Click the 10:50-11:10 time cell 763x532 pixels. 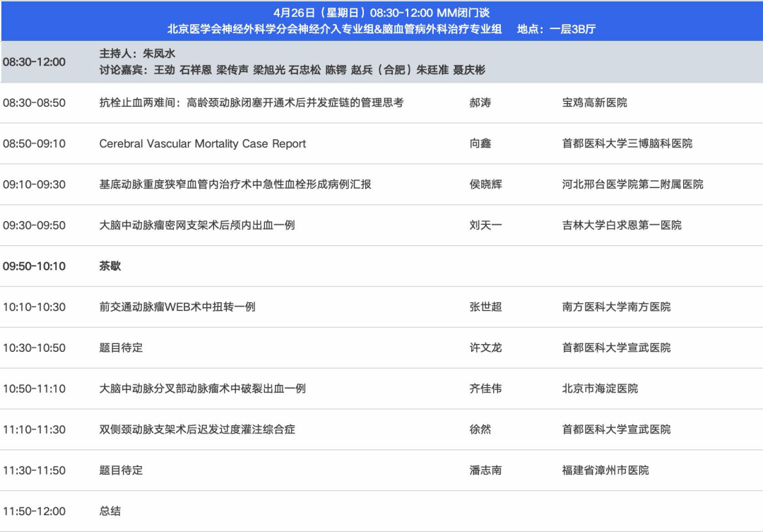click(x=34, y=389)
